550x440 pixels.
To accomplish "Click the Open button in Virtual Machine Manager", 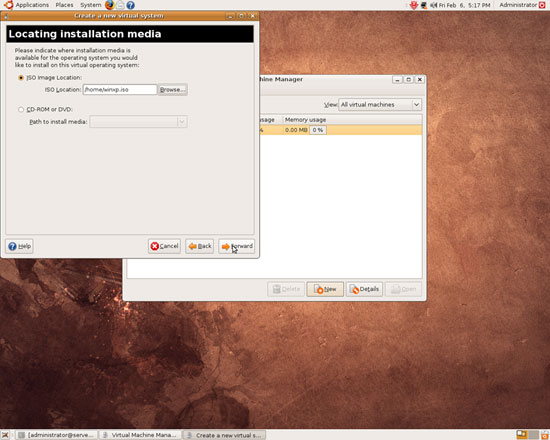I will pos(404,289).
